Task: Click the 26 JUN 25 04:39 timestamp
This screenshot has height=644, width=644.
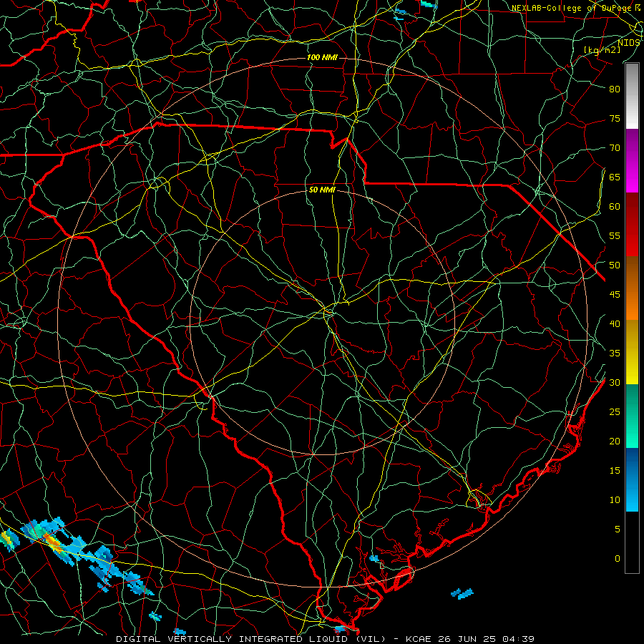Action: (485, 639)
